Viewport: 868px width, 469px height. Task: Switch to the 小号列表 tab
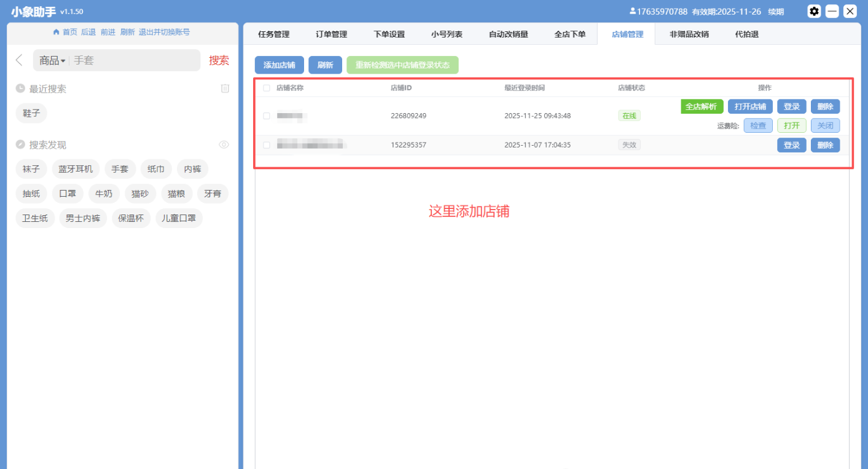[447, 34]
